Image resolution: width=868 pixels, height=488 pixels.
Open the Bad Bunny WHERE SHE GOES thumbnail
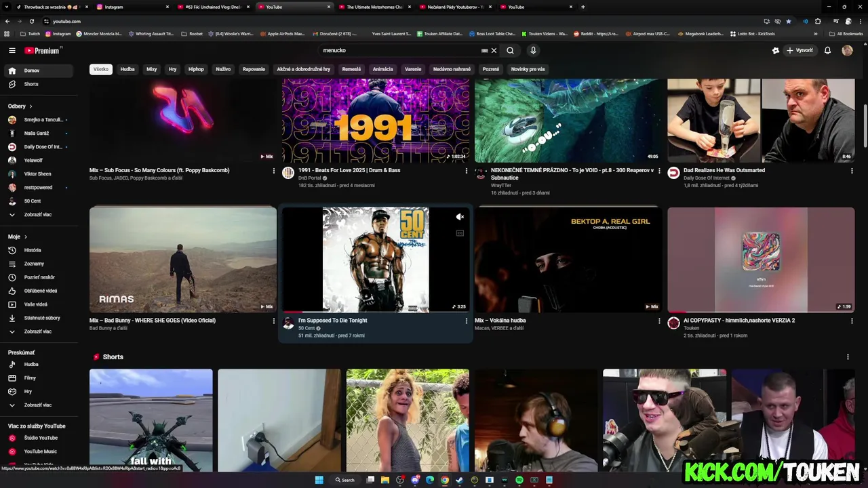coord(183,260)
